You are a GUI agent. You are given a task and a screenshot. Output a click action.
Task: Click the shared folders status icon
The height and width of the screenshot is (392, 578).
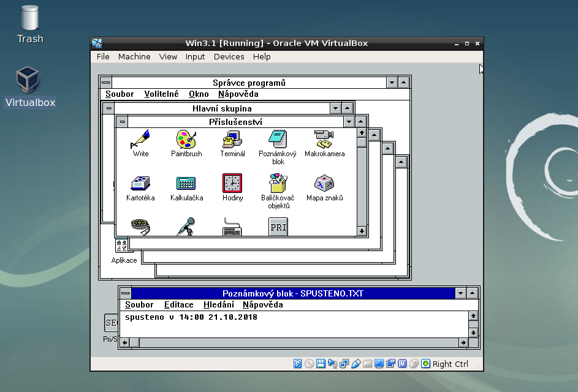[368, 364]
